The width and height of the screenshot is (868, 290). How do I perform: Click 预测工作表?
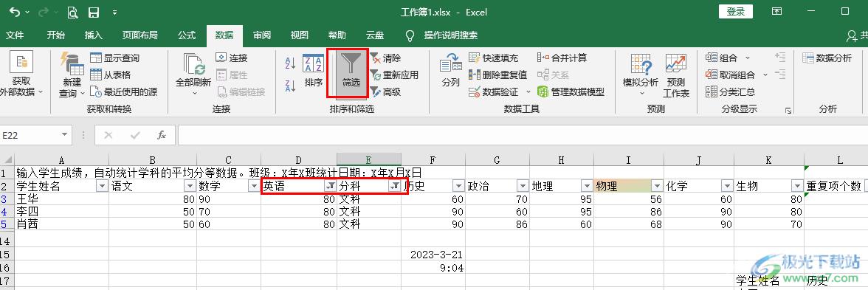pos(676,75)
